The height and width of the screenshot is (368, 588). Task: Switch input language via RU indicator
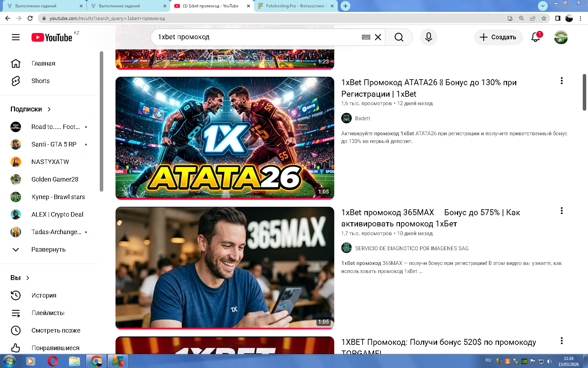(488, 360)
